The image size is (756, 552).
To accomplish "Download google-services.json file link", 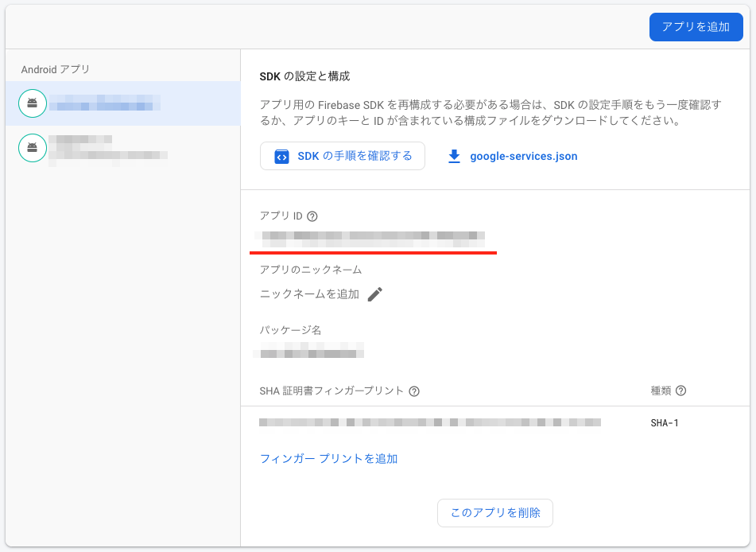I will pos(524,157).
